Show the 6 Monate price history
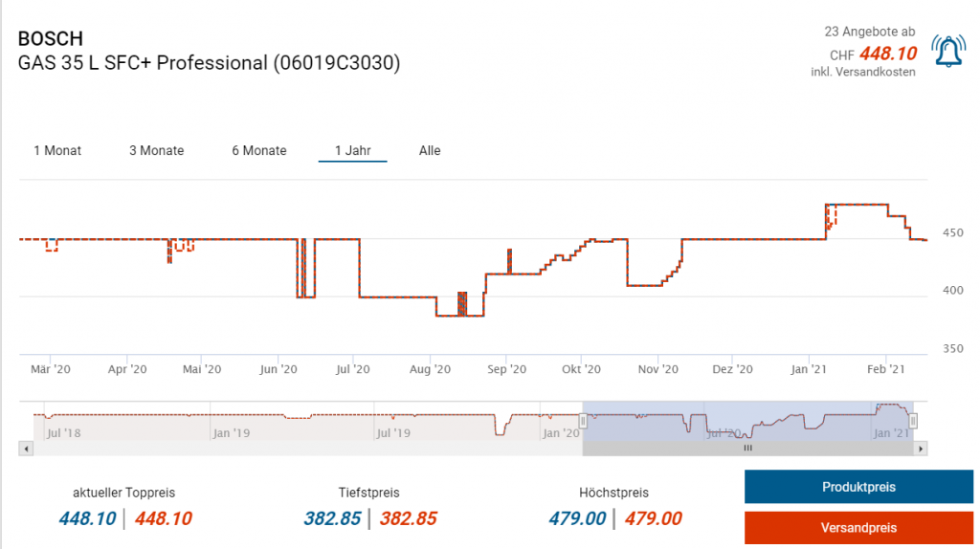Viewport: 980px width, 549px height. tap(259, 150)
